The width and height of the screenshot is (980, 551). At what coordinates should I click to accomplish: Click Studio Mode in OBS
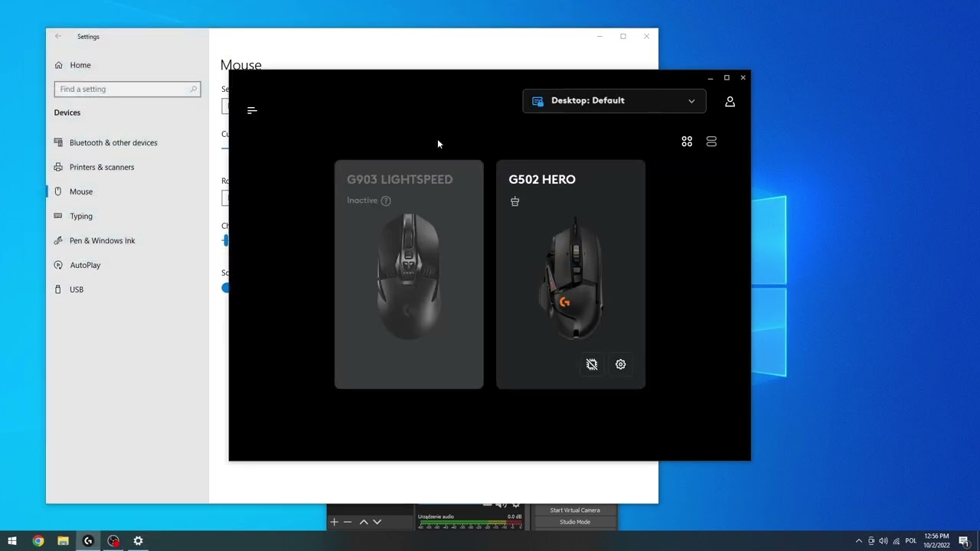click(575, 522)
